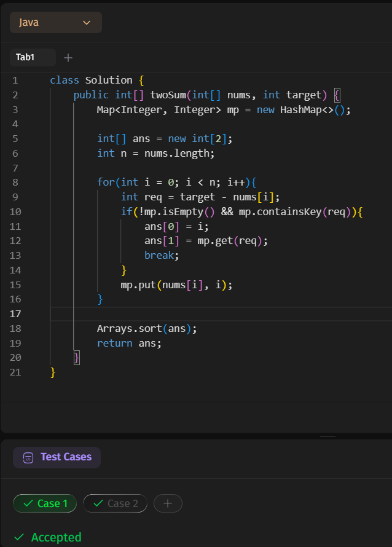Click 'Arrays.sort(ans);' statement
Viewport: 392px width, 547px height.
click(147, 329)
